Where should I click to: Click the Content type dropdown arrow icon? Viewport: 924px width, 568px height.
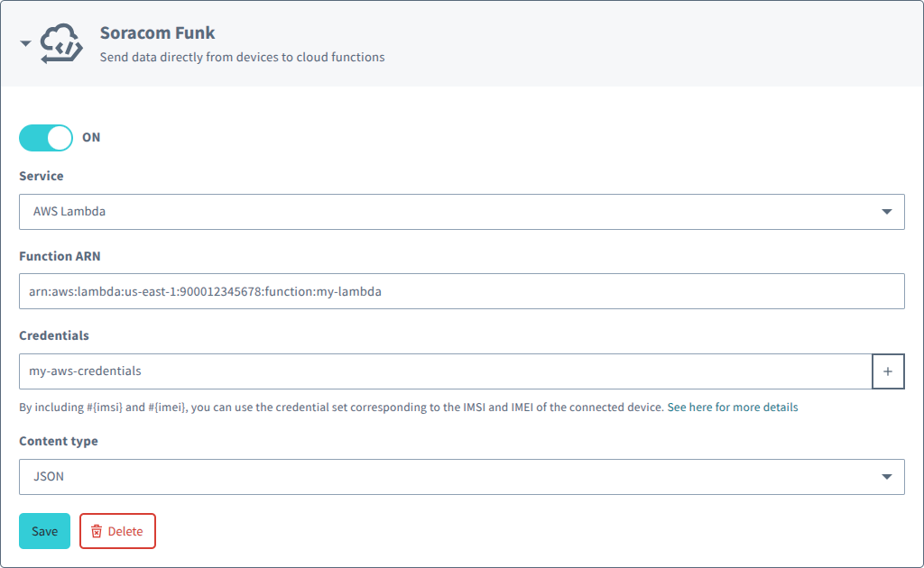point(888,476)
